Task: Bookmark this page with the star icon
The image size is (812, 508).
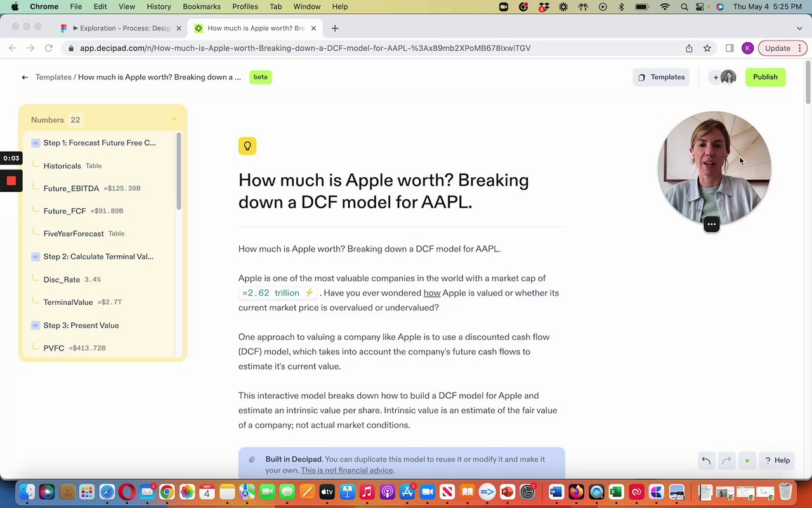Action: (707, 48)
